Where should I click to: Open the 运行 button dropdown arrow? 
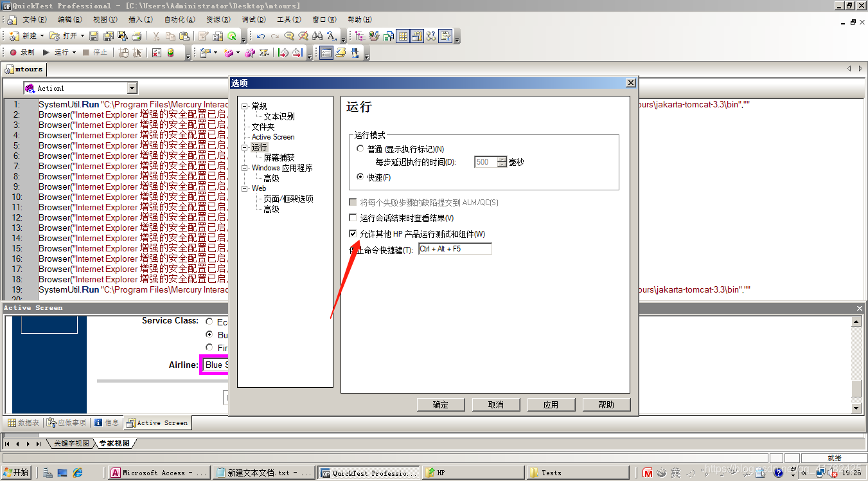(x=74, y=53)
